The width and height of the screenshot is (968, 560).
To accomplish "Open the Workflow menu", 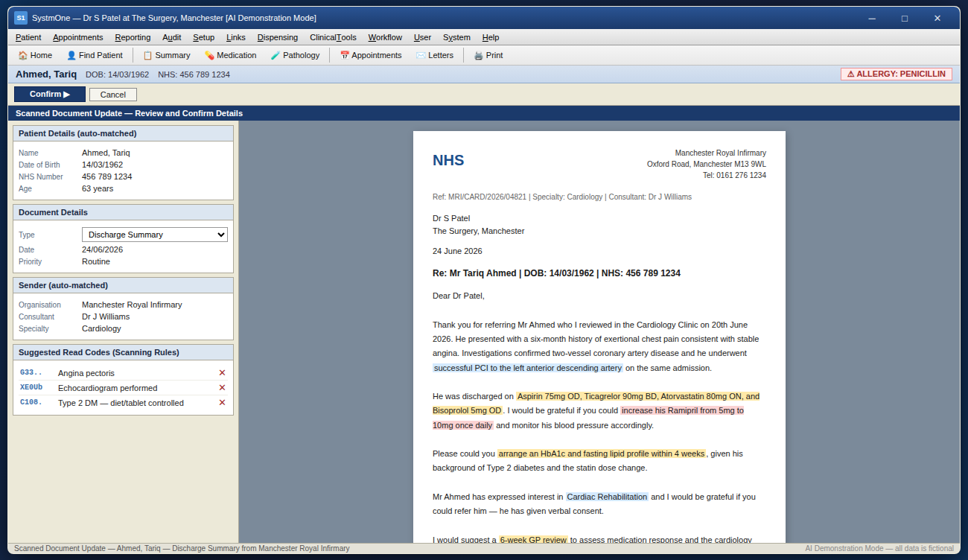I will (385, 37).
